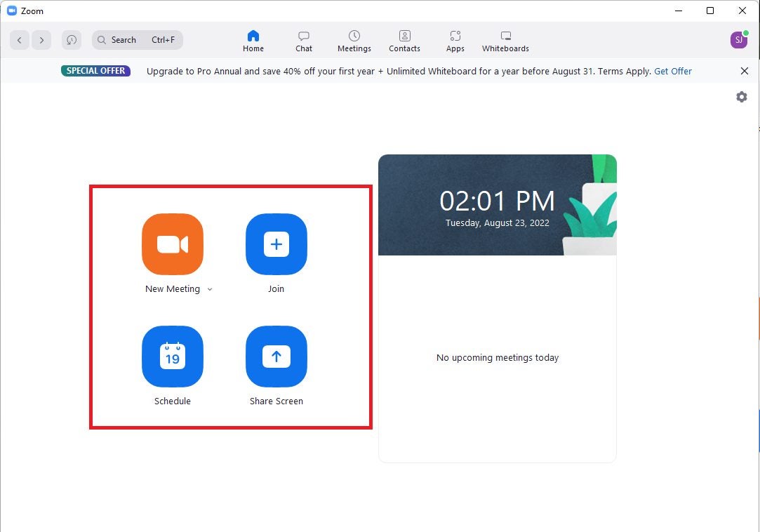The height and width of the screenshot is (532, 760).
Task: Dismiss the special offer banner
Action: pos(745,72)
